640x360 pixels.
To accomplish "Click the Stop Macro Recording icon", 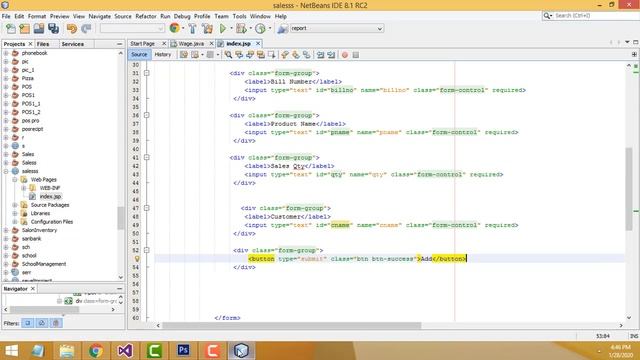I will click(356, 55).
